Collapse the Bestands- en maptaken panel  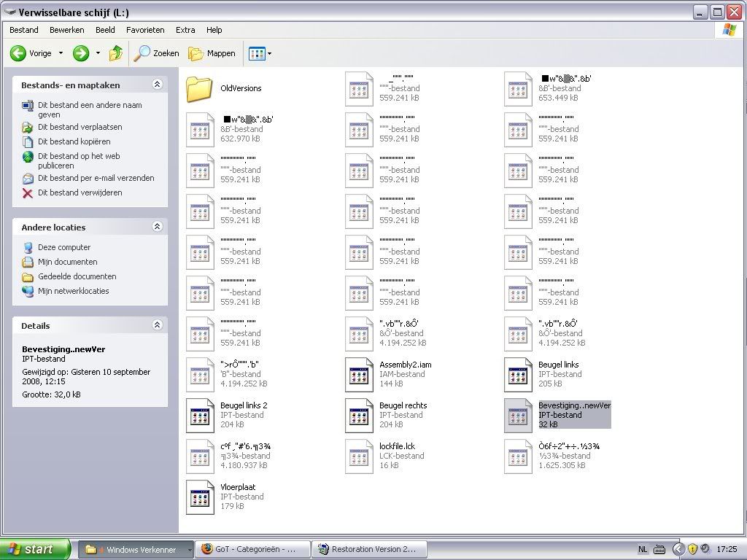coord(157,85)
